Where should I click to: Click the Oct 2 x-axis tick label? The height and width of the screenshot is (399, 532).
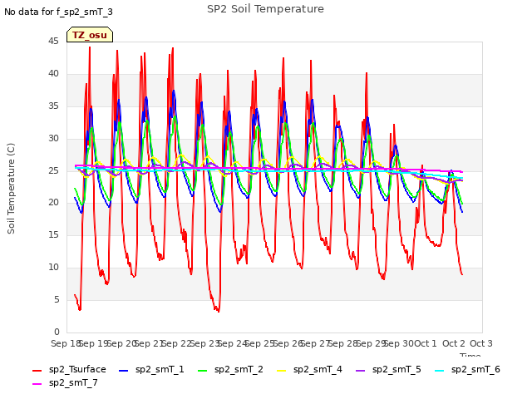454,343
